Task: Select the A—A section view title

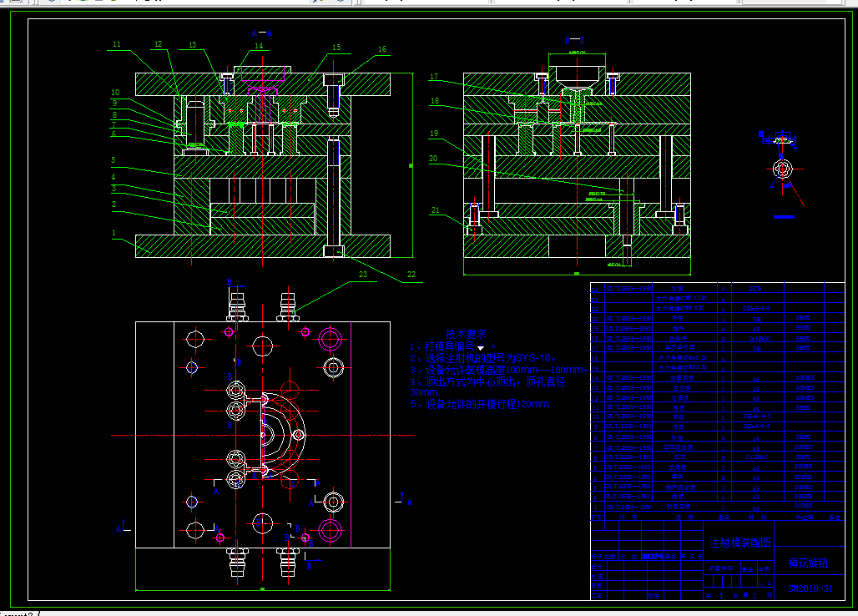Action: (x=261, y=33)
